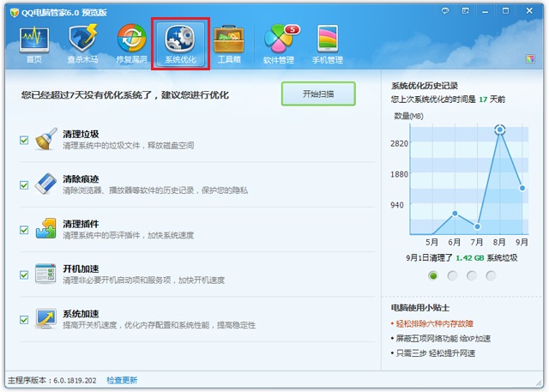Click the monitor arrow icon for 系统加速

tap(45, 318)
